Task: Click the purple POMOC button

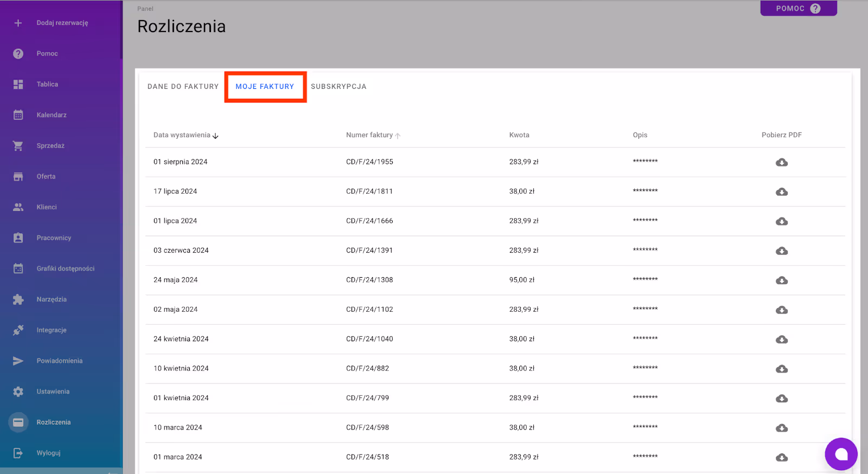Action: (x=798, y=8)
